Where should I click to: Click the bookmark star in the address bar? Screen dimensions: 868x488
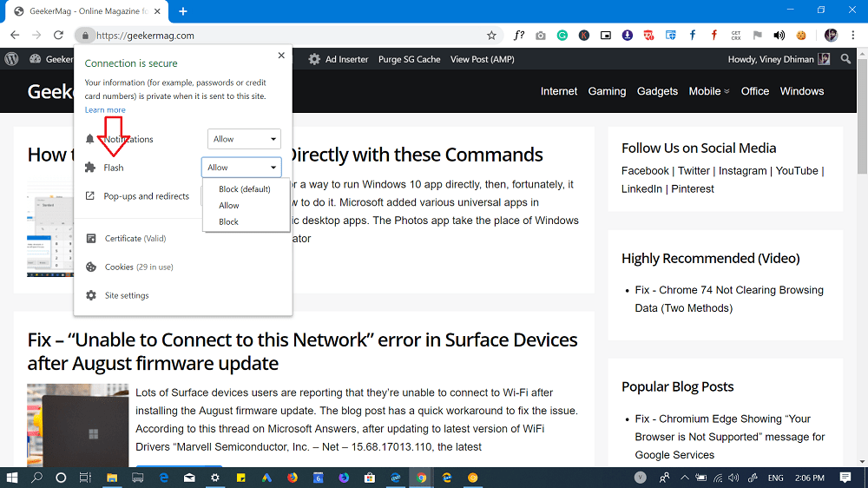pyautogui.click(x=491, y=36)
